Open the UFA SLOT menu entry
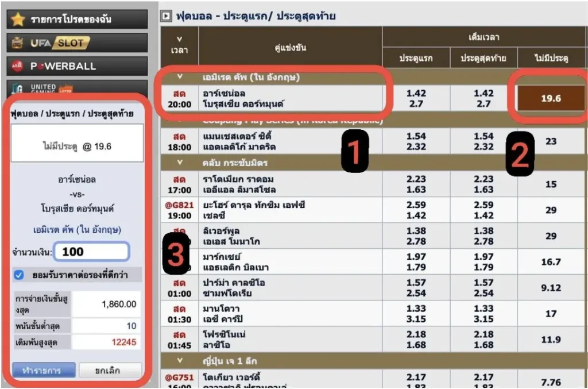The image size is (588, 389). [x=77, y=43]
